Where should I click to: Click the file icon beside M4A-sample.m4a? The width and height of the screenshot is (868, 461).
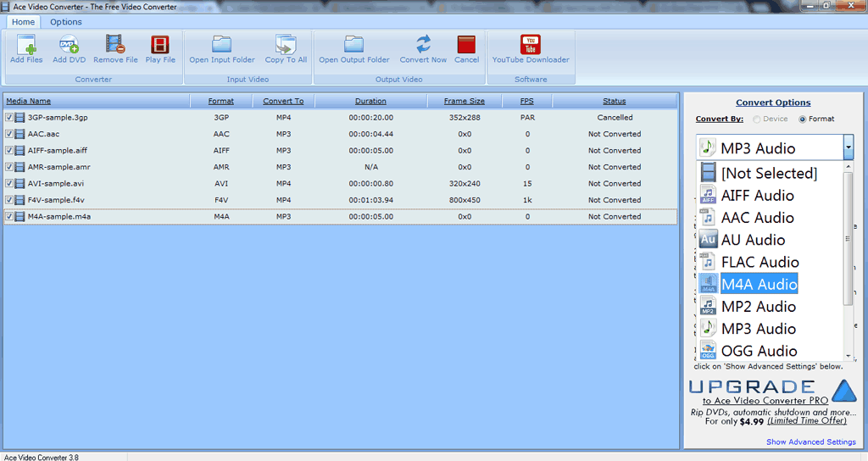(x=20, y=217)
